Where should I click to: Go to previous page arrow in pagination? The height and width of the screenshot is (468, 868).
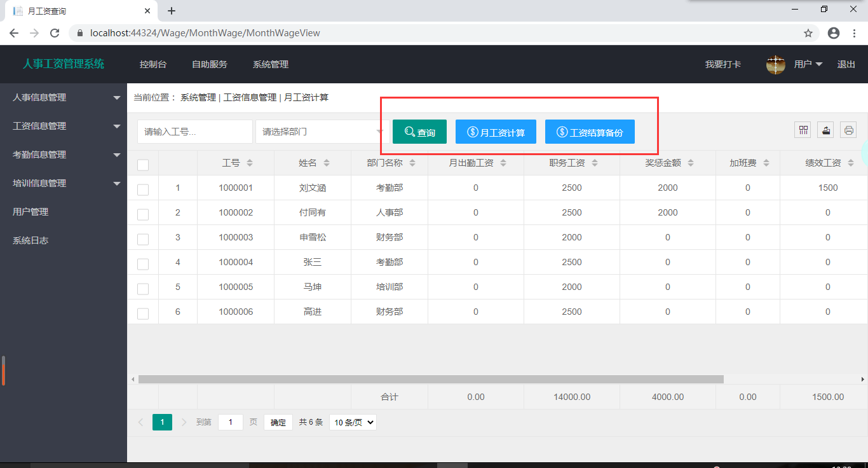pyautogui.click(x=140, y=422)
